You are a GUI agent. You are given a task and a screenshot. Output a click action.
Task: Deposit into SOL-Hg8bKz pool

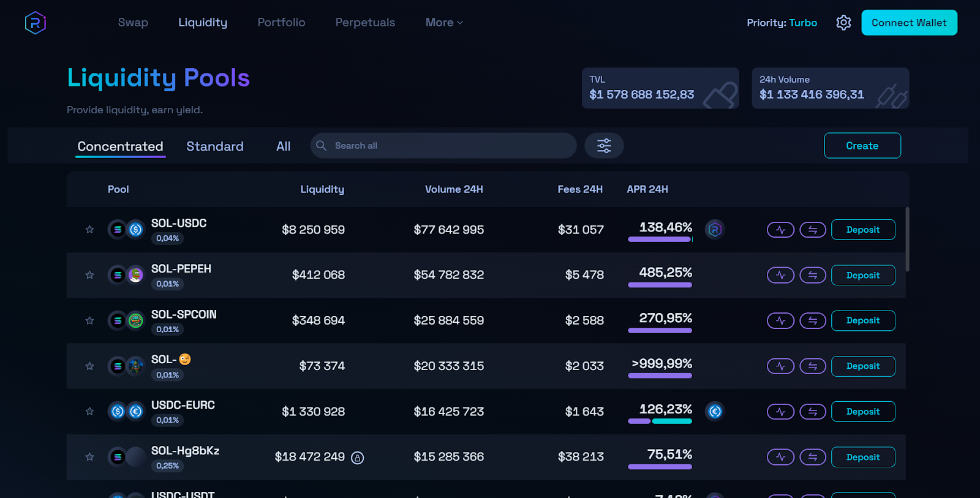(x=863, y=457)
